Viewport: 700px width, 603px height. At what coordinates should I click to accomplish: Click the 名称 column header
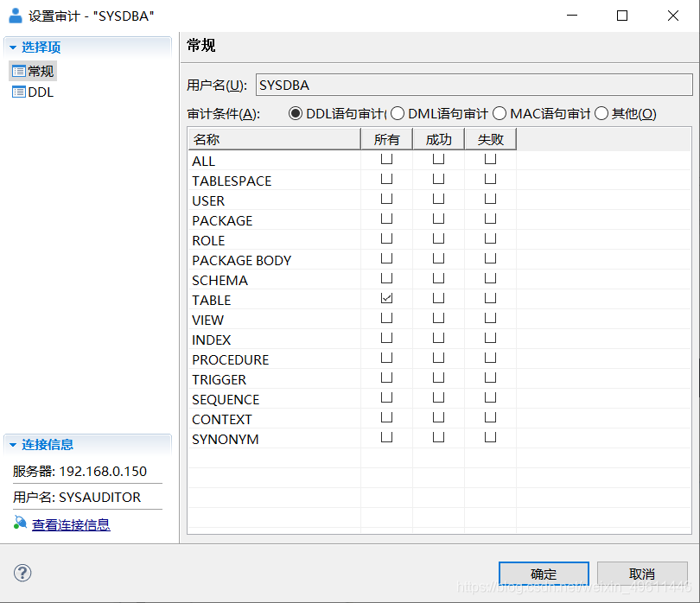point(274,139)
